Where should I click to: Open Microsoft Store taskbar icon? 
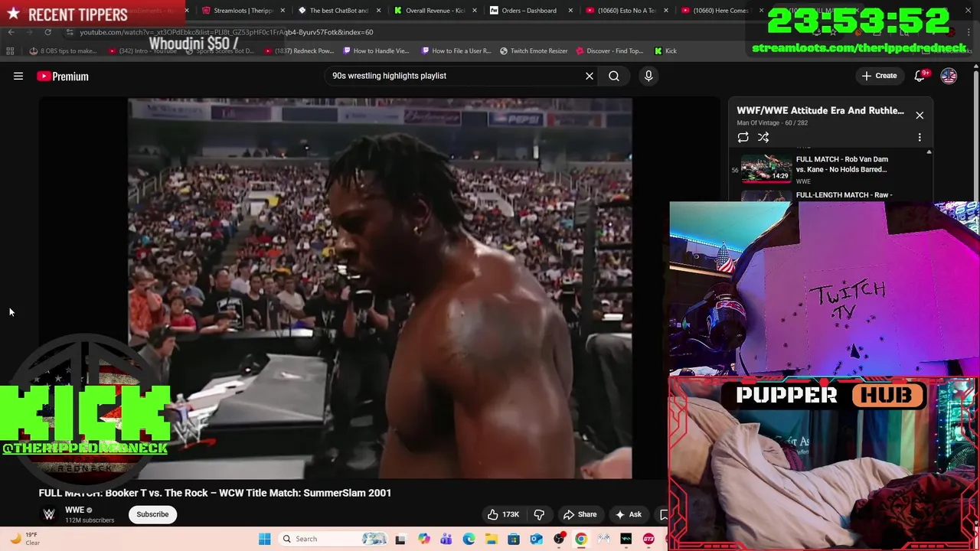pyautogui.click(x=514, y=539)
